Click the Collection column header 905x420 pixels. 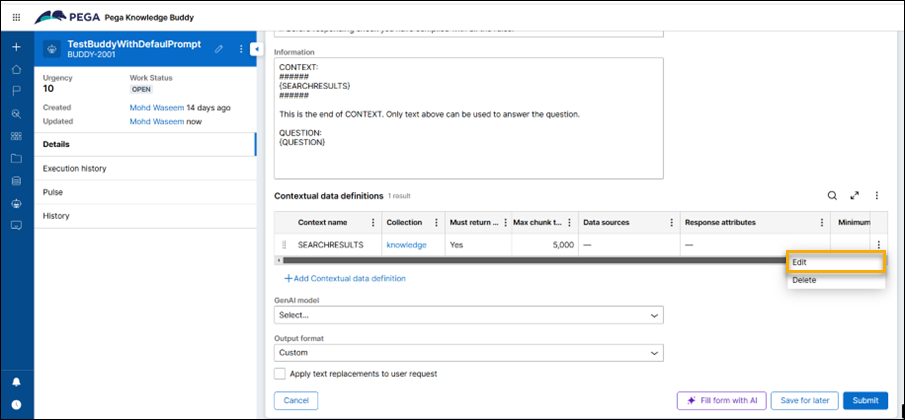pos(404,223)
